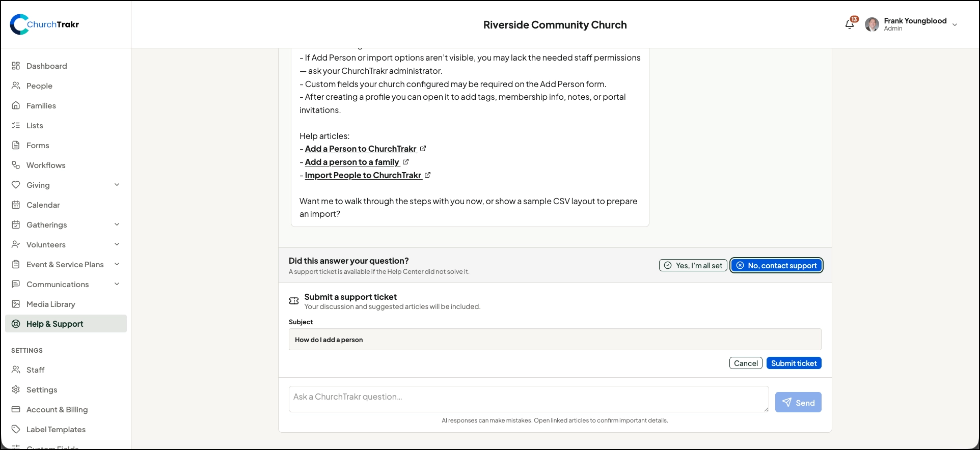The width and height of the screenshot is (980, 450).
Task: Click external link icon beside Add a Person article
Action: [423, 149]
